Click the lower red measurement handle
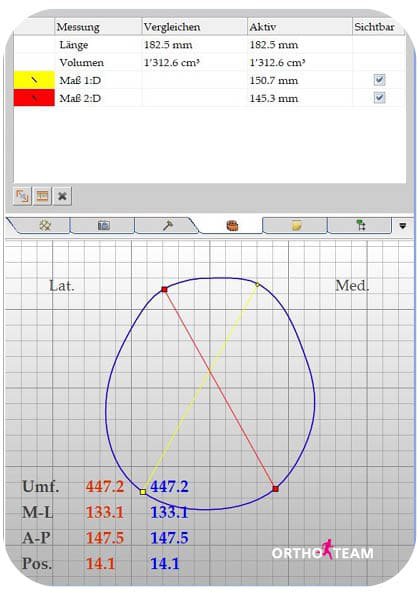 [275, 489]
